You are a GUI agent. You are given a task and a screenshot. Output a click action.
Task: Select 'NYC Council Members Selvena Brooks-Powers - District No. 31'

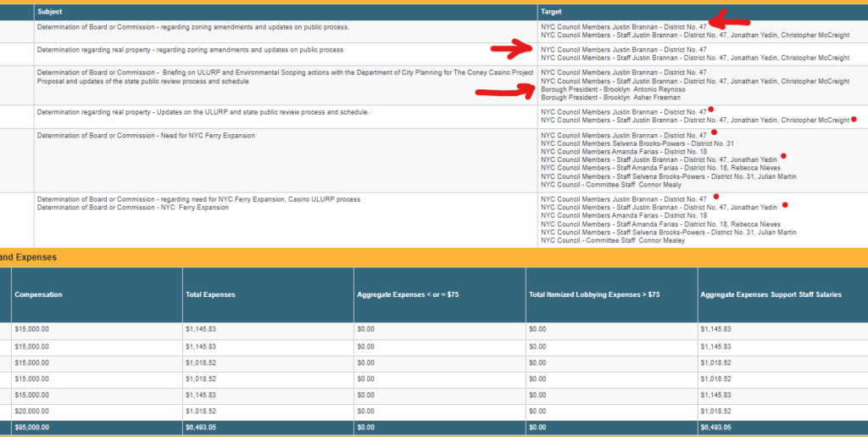point(637,143)
